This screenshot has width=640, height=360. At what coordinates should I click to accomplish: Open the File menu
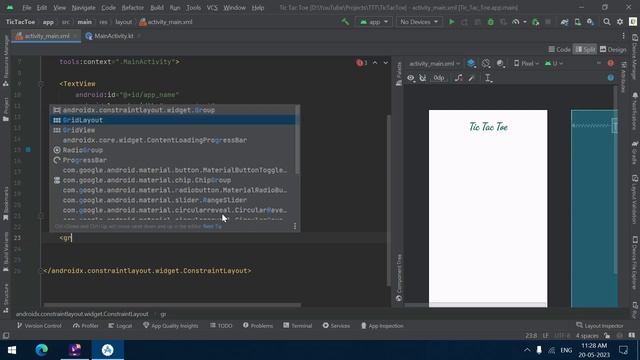click(x=27, y=7)
